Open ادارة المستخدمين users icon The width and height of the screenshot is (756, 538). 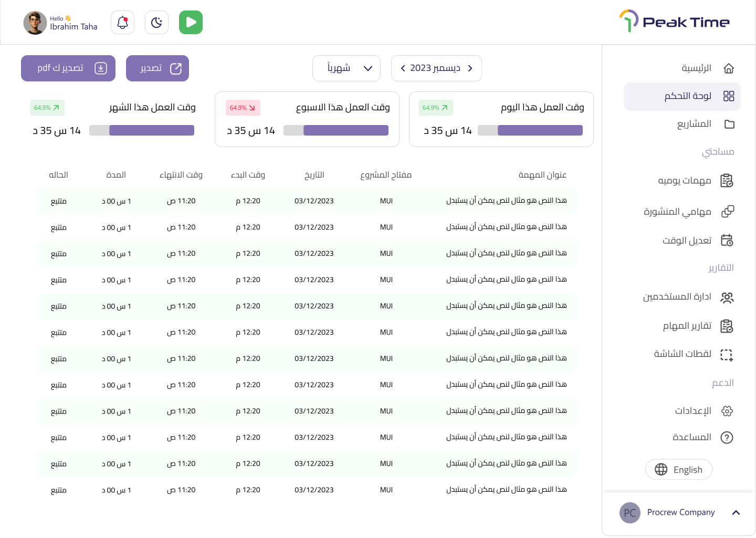[727, 297]
